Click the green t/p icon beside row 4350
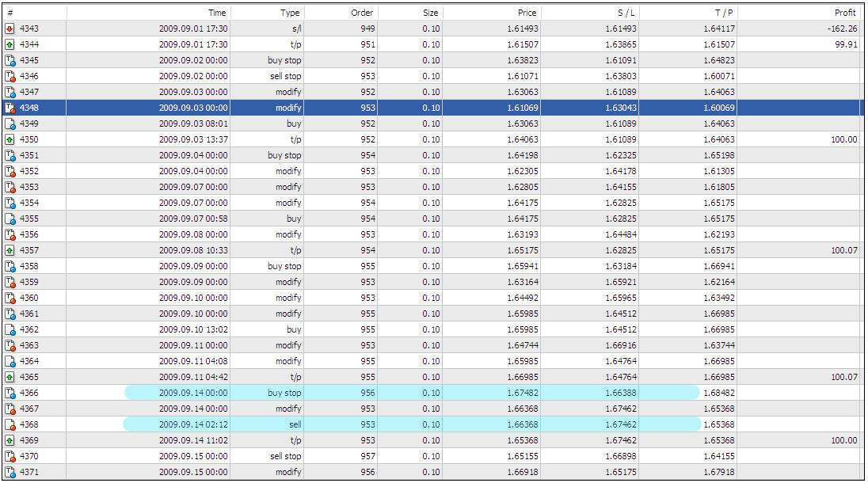This screenshot has height=483, width=868. pos(10,139)
